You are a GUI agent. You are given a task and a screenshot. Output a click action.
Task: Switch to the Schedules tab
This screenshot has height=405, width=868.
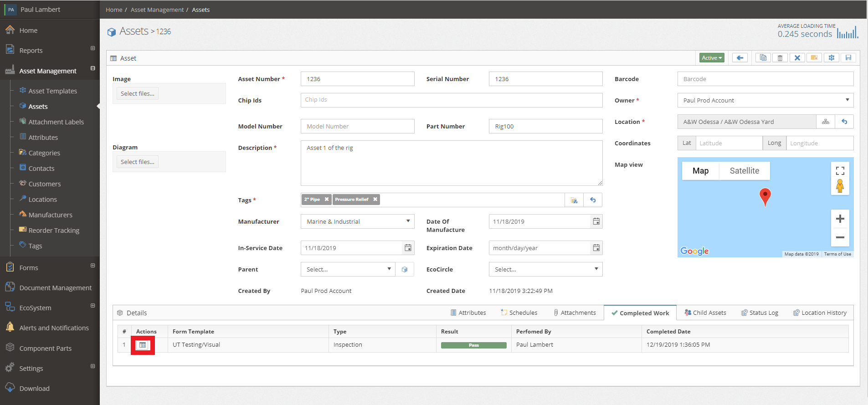click(519, 313)
